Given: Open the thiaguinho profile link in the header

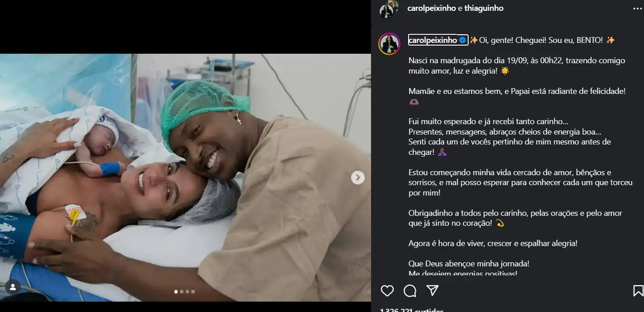Looking at the screenshot, I should (484, 8).
